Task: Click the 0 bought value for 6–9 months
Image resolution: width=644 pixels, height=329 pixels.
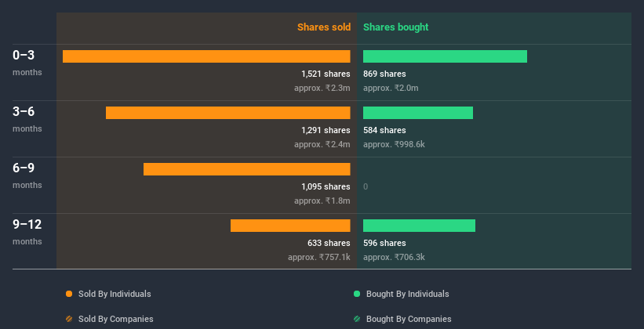Action: (366, 186)
